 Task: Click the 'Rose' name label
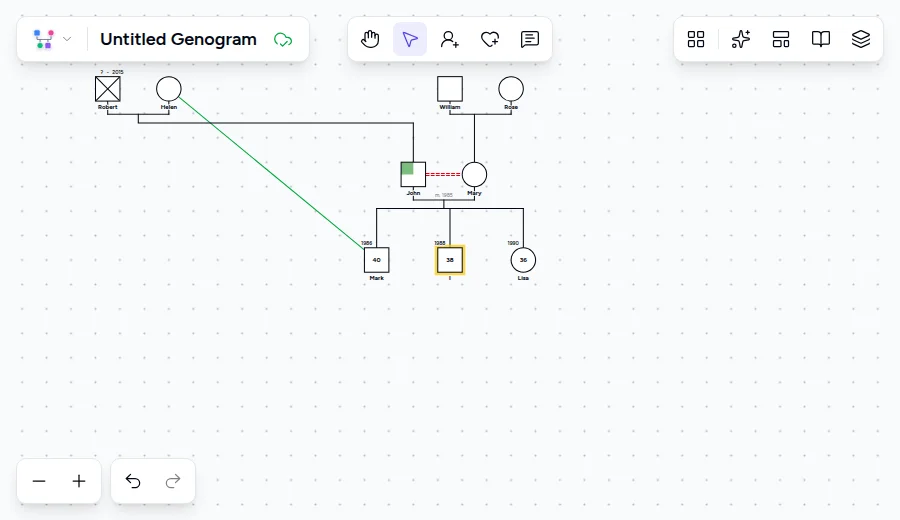511,107
